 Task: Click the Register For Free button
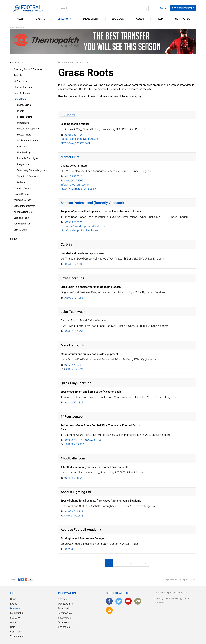point(183,8)
